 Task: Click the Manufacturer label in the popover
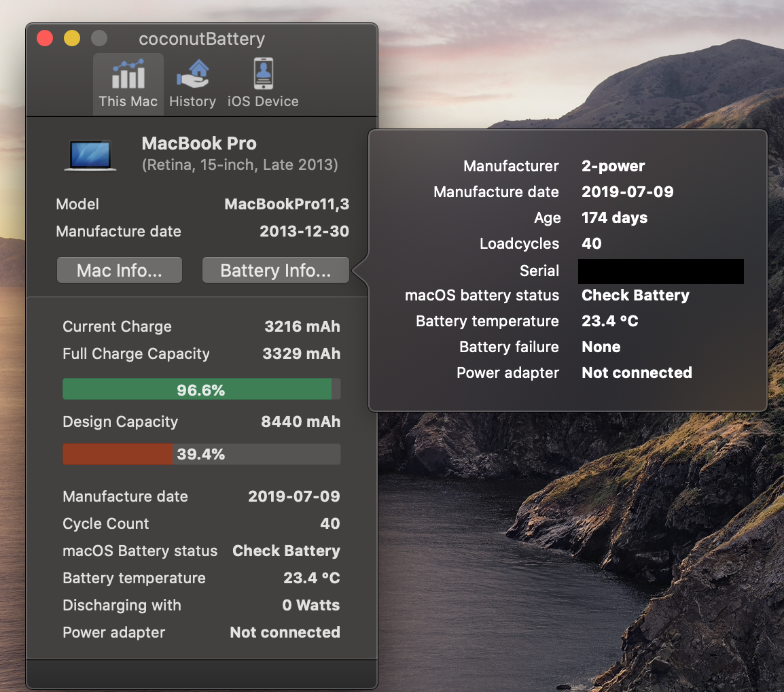pos(511,166)
